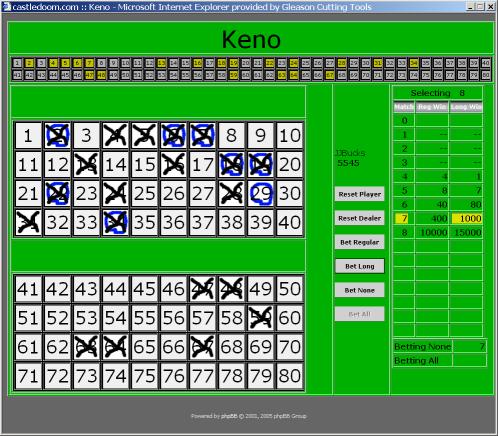Click the 15000 Long Win value
This screenshot has height=436, width=498.
point(467,233)
